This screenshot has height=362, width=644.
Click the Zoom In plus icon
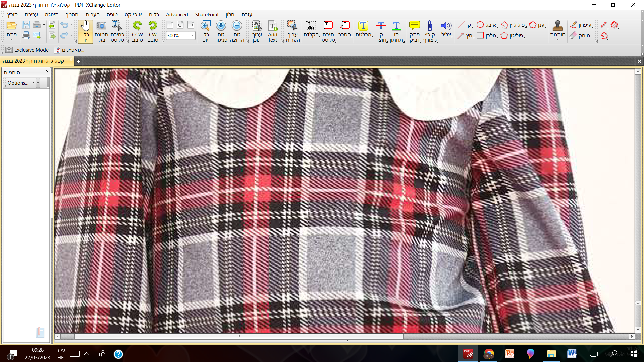[221, 26]
